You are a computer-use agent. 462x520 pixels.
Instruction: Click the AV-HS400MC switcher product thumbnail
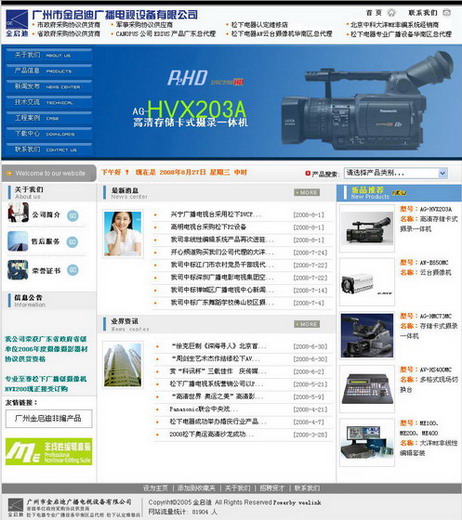(x=367, y=389)
